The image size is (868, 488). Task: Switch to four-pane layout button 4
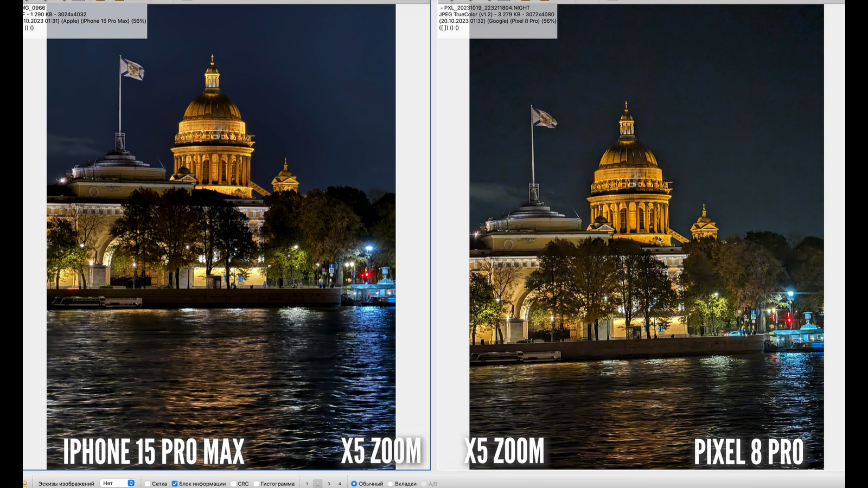(340, 484)
